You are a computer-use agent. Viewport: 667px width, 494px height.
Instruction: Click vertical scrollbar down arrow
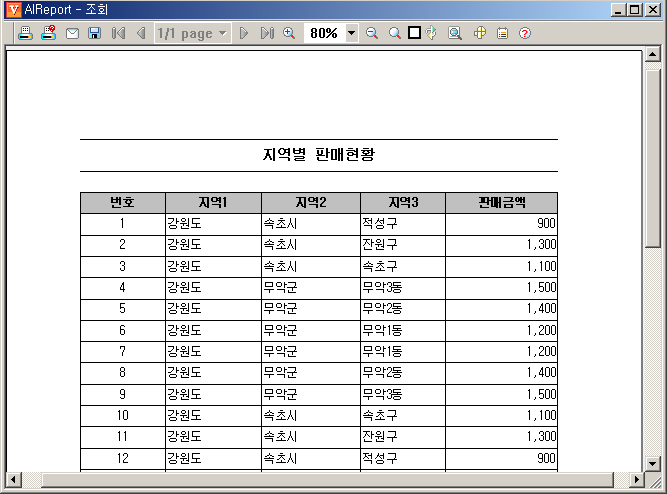(x=653, y=463)
